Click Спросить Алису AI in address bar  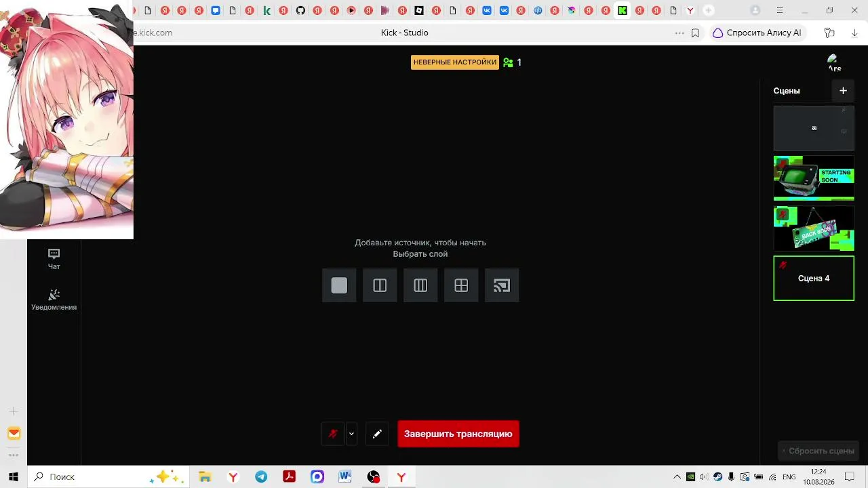click(x=757, y=33)
